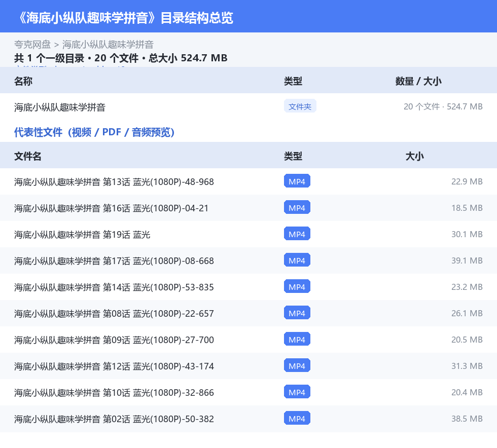This screenshot has width=497, height=448.
Task: Click the 夸克网盘 breadcrumb
Action: coord(32,45)
